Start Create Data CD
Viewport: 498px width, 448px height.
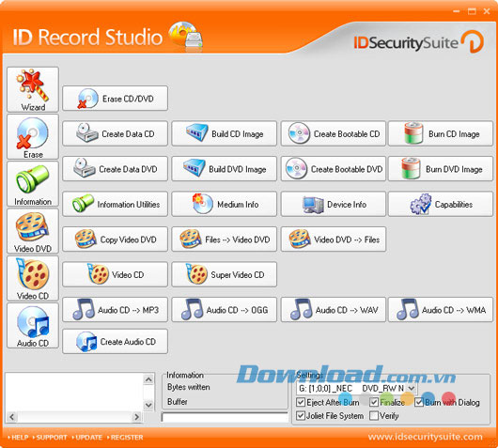tap(115, 133)
